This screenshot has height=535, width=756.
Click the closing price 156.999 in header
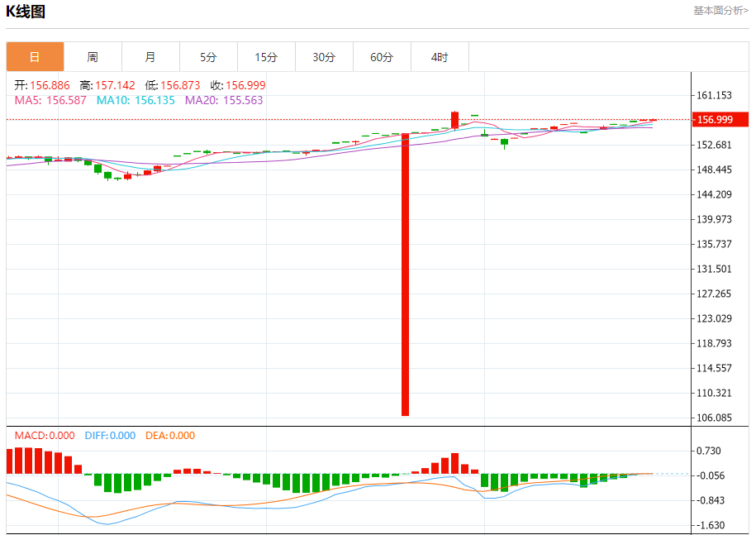(245, 85)
